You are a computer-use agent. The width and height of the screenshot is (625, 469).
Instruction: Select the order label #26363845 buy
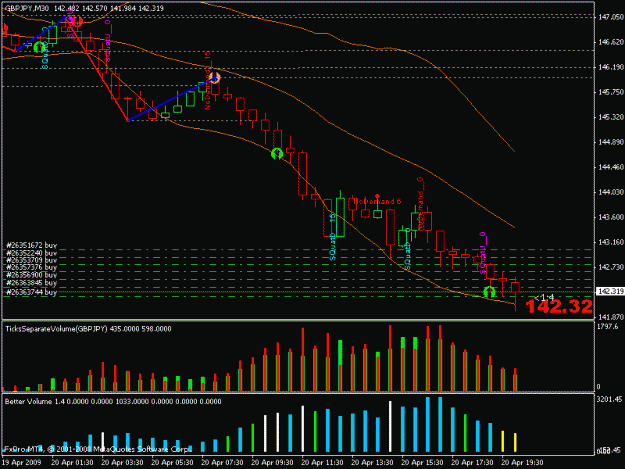pyautogui.click(x=31, y=283)
